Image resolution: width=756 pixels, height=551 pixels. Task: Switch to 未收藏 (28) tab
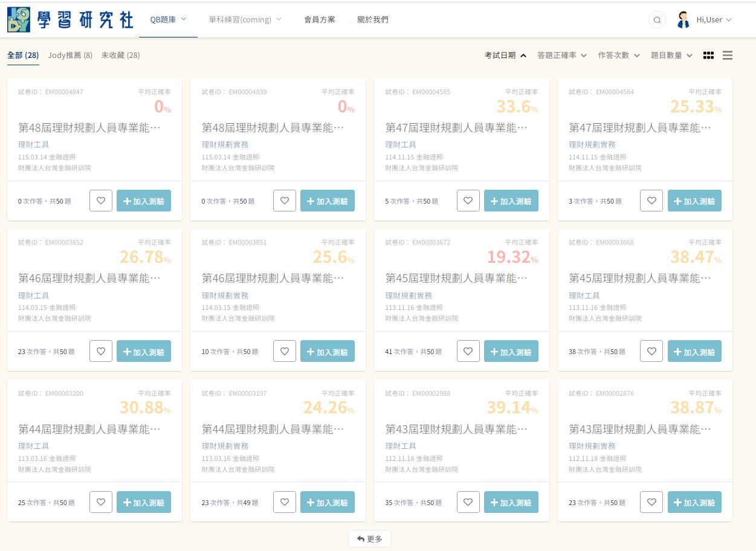tap(121, 56)
